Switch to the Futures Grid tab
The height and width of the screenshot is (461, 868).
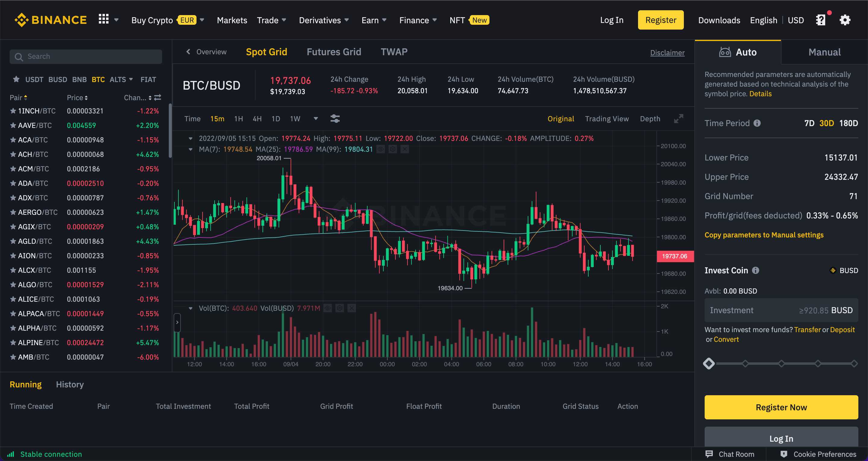pyautogui.click(x=334, y=52)
